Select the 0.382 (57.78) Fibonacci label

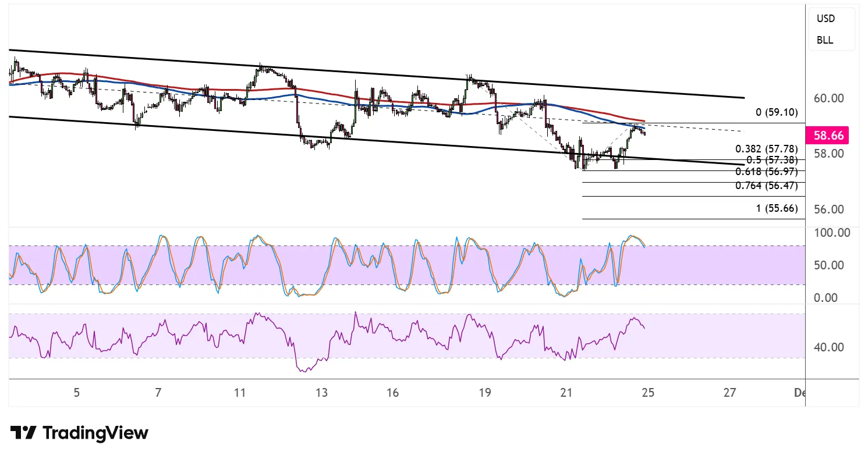coord(766,149)
